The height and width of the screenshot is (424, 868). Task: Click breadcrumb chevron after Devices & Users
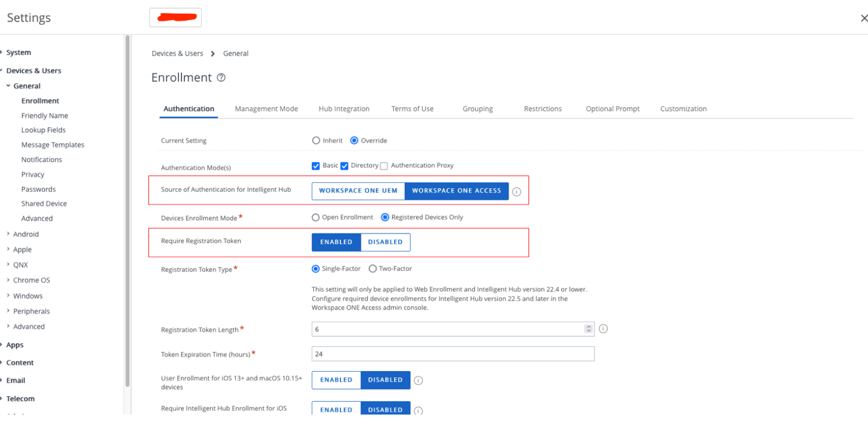213,54
